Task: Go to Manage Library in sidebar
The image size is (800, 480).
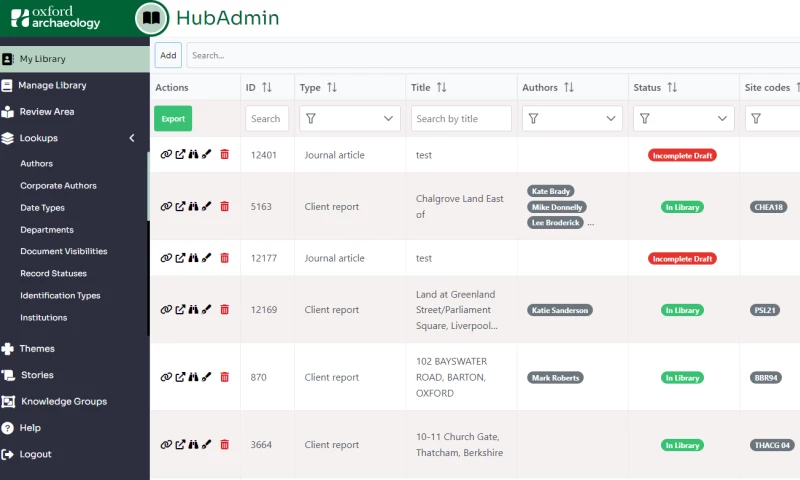Action: coord(52,85)
